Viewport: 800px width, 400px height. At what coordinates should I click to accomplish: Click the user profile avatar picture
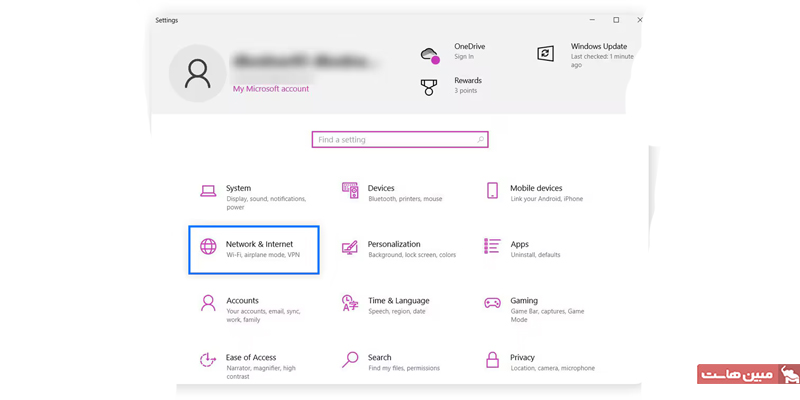tap(197, 73)
